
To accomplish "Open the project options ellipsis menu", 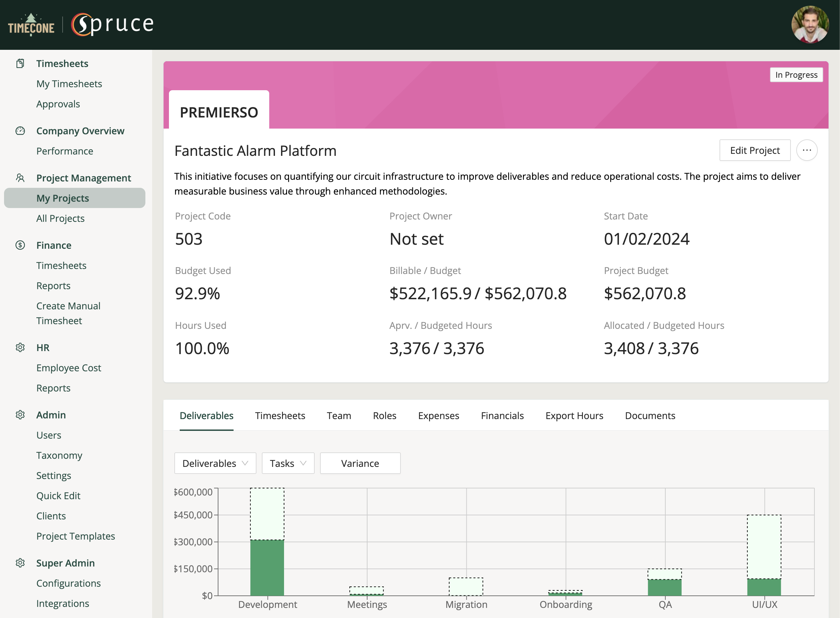I will click(807, 150).
